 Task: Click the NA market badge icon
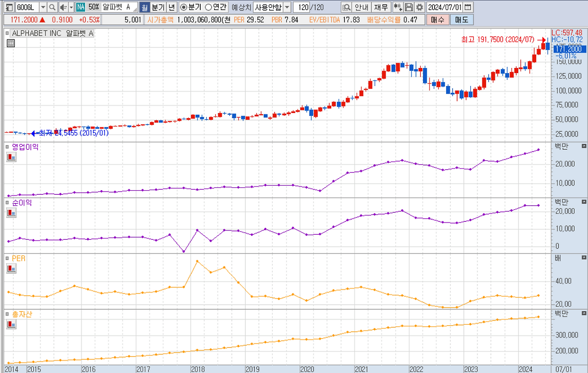[x=80, y=7]
